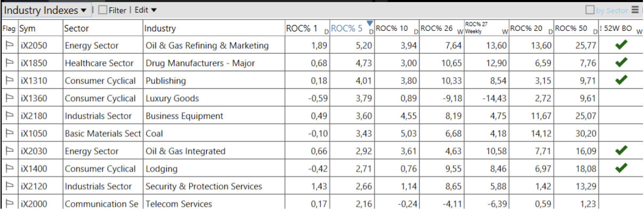644x214 pixels.
Task: Click 52W BO checkmark for Publishing row
Action: coord(621,80)
